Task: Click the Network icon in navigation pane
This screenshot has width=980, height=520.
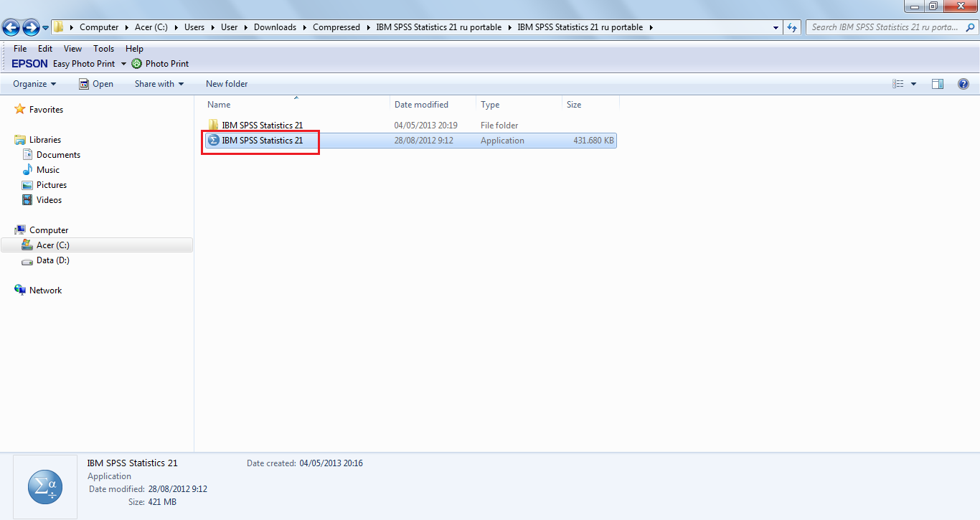Action: click(20, 290)
